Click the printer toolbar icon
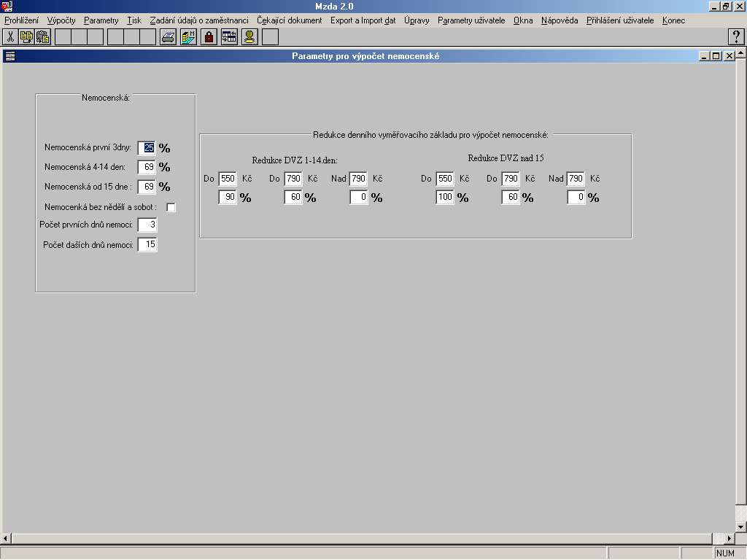The height and width of the screenshot is (560, 747). (169, 36)
